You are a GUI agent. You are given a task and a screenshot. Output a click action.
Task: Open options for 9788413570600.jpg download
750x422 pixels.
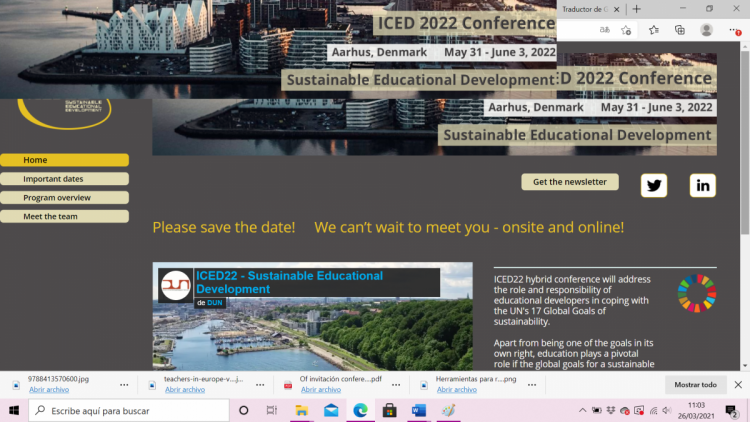click(x=124, y=384)
